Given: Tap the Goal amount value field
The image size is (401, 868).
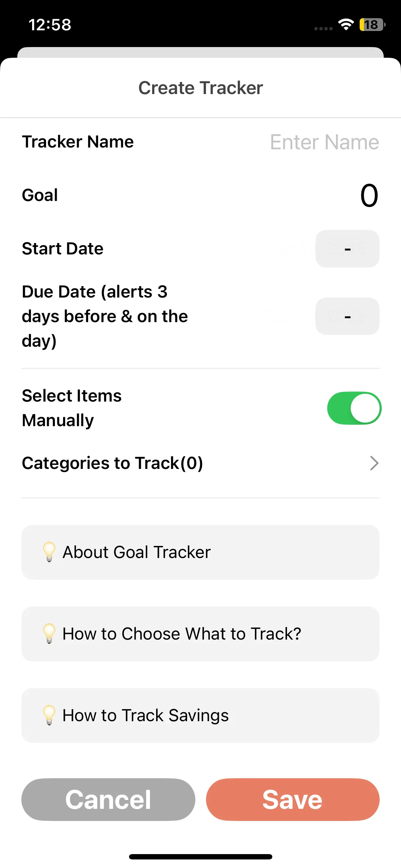Looking at the screenshot, I should [369, 195].
